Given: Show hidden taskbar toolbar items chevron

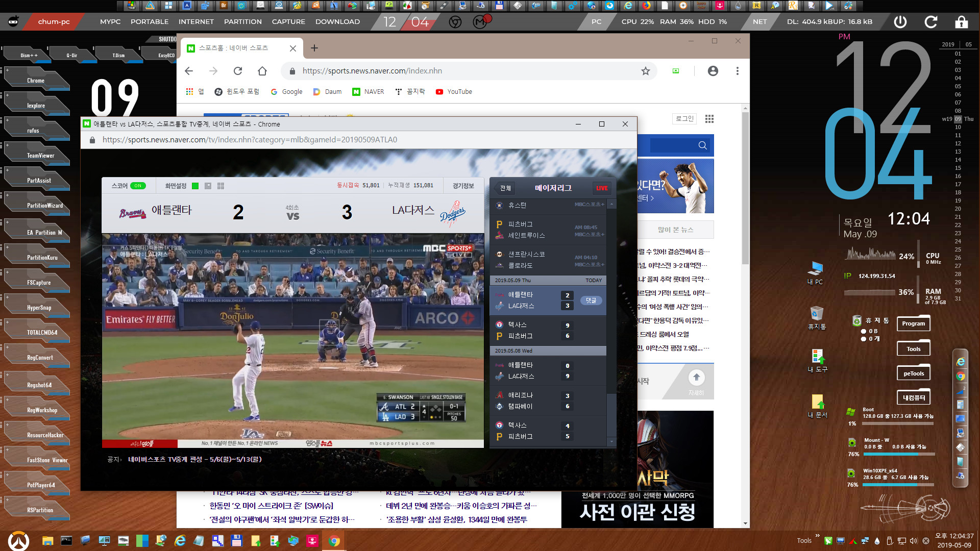Looking at the screenshot, I should click(817, 536).
